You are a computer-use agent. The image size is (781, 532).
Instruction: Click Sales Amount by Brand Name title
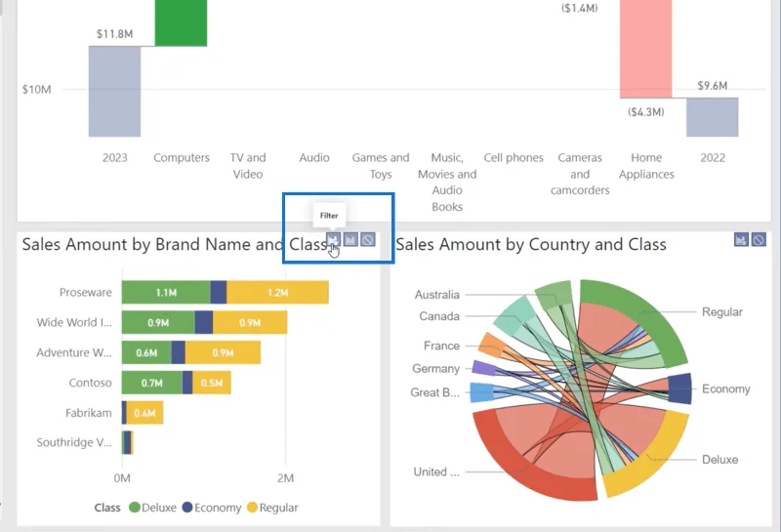pos(175,245)
